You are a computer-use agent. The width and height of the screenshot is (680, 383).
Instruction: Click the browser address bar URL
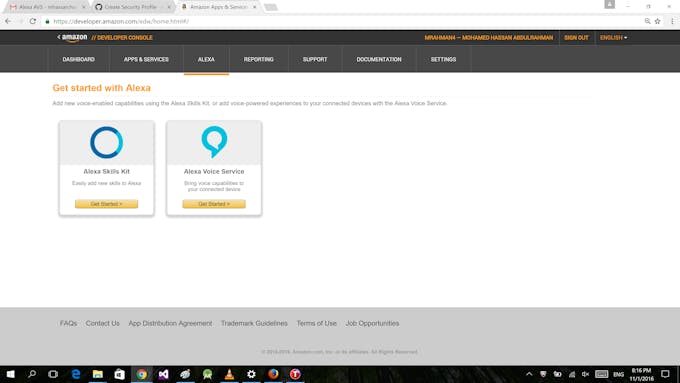click(x=121, y=21)
